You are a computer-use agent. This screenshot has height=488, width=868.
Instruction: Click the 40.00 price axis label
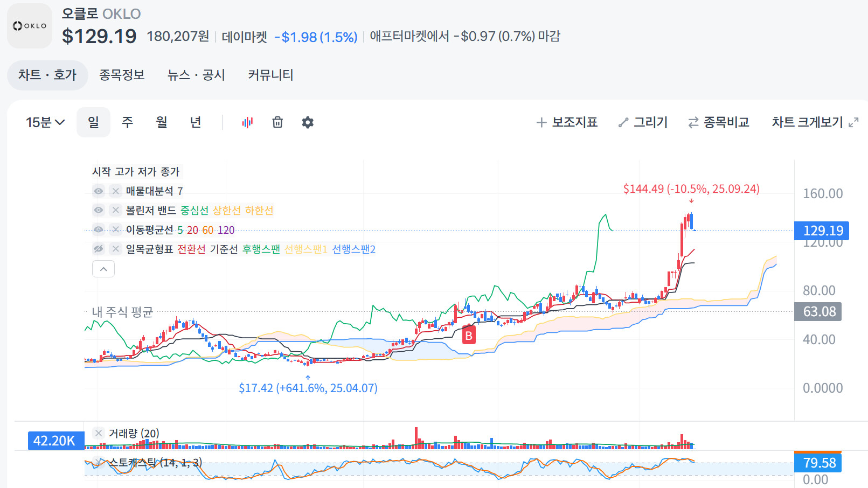click(x=819, y=339)
